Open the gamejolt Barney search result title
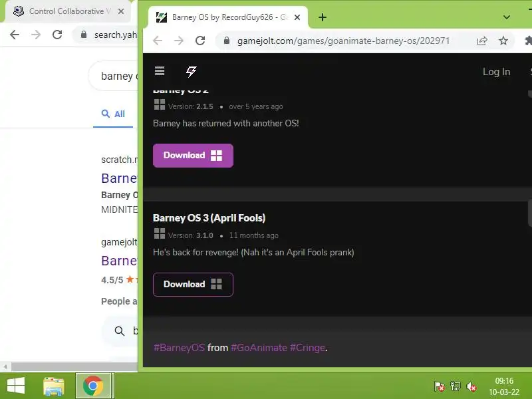Screen dimensions: 532x399 pos(119,261)
